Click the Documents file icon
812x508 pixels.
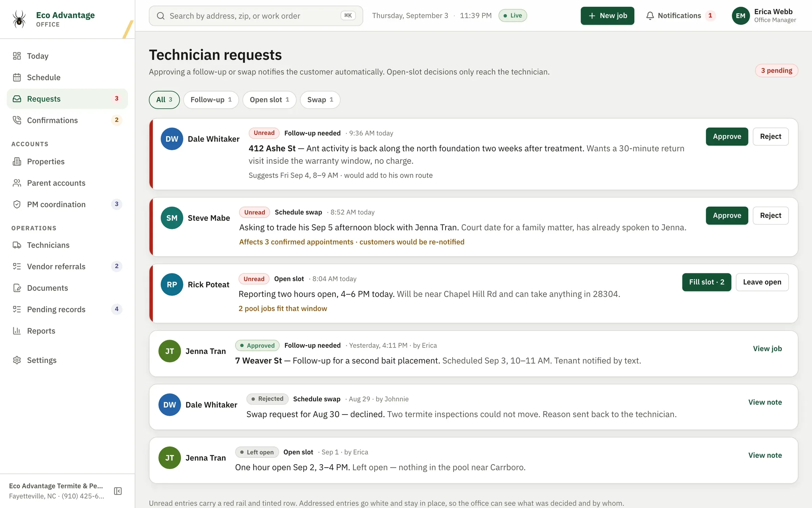point(17,288)
